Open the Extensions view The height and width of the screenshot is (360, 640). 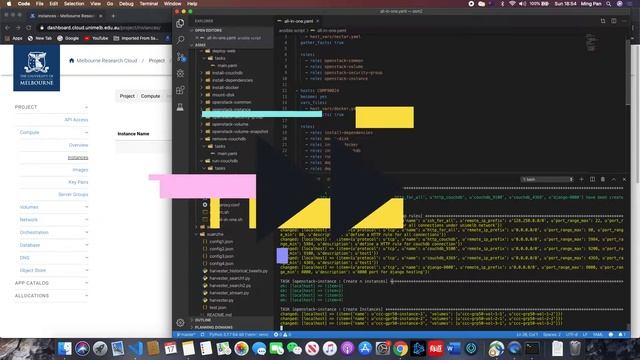(x=180, y=90)
